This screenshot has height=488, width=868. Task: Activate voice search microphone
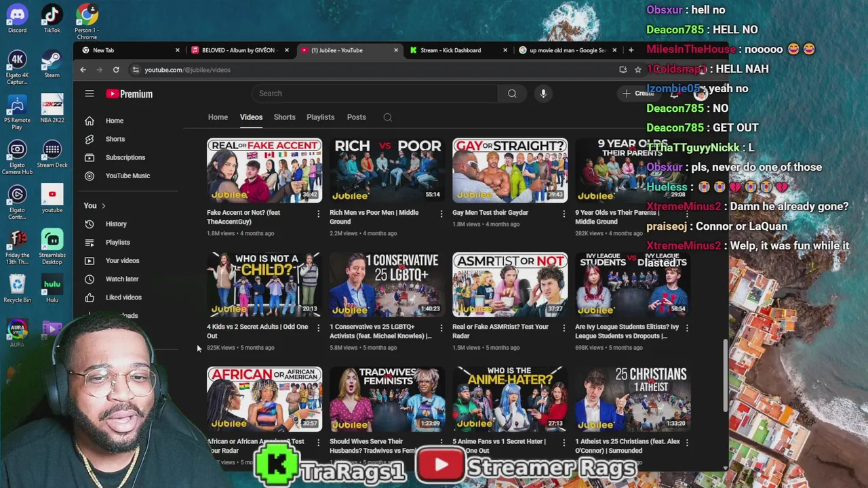[x=543, y=94]
